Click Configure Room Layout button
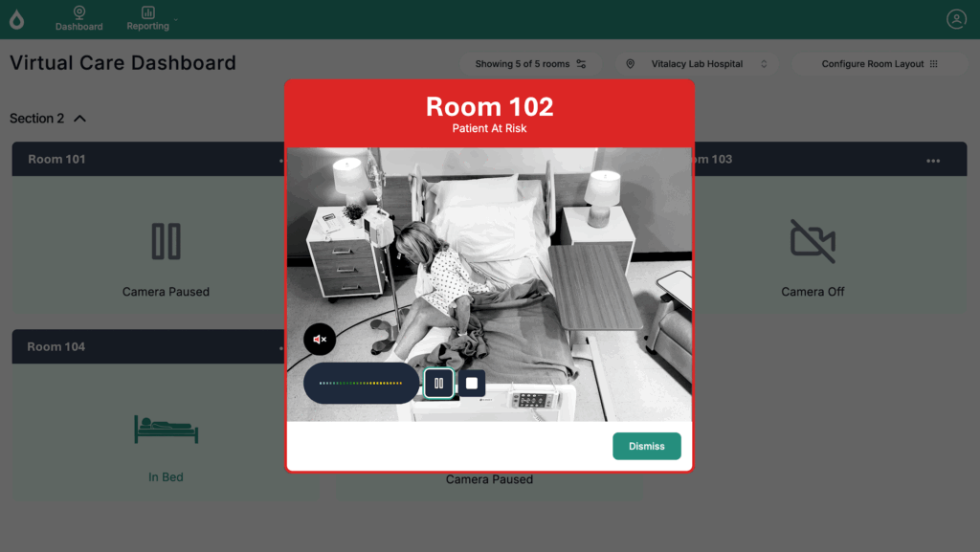The height and width of the screenshot is (552, 980). click(x=880, y=64)
